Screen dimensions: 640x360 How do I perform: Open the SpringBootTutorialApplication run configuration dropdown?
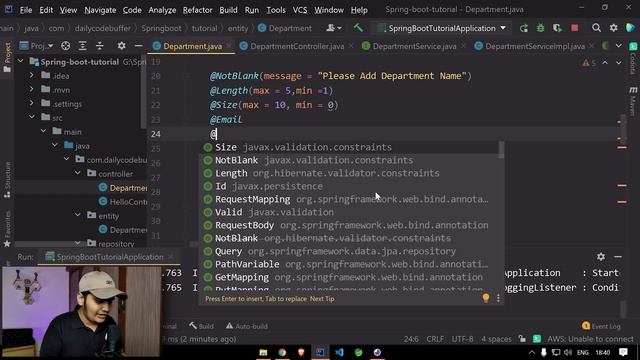[x=442, y=28]
